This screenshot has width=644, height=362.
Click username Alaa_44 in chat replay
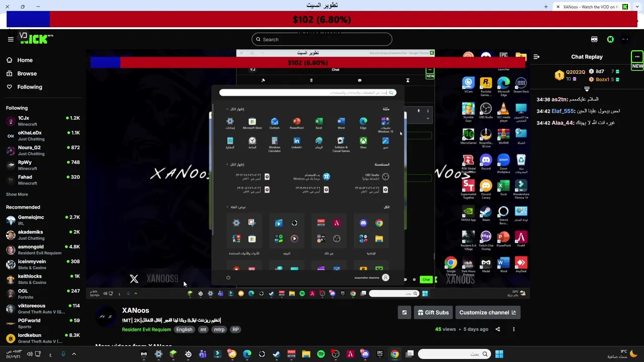[x=563, y=123]
